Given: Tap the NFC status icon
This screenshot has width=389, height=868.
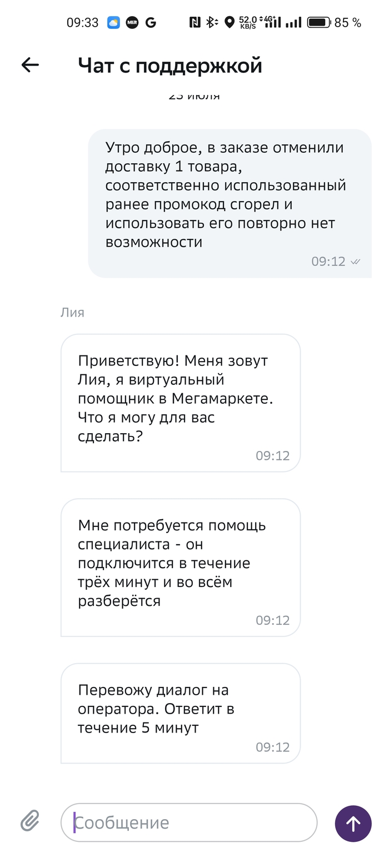Looking at the screenshot, I should 195,22.
